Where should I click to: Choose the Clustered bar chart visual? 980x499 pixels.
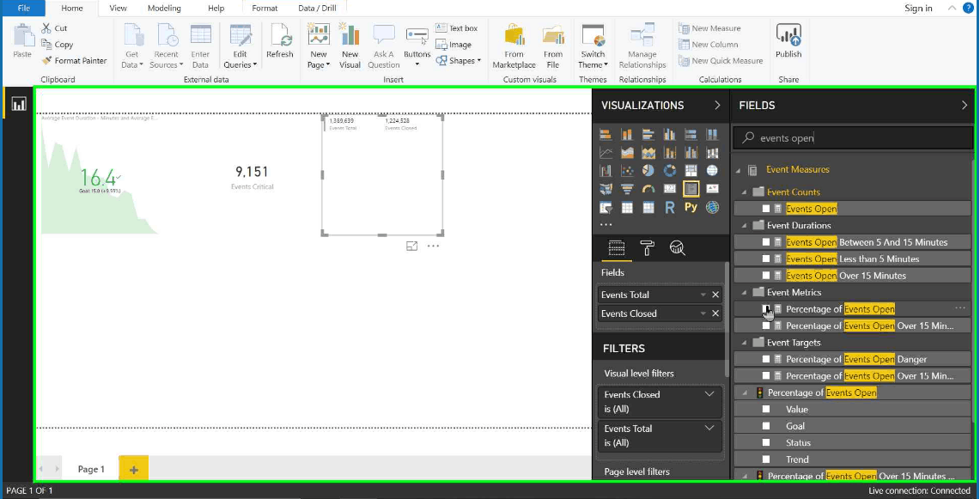point(648,135)
